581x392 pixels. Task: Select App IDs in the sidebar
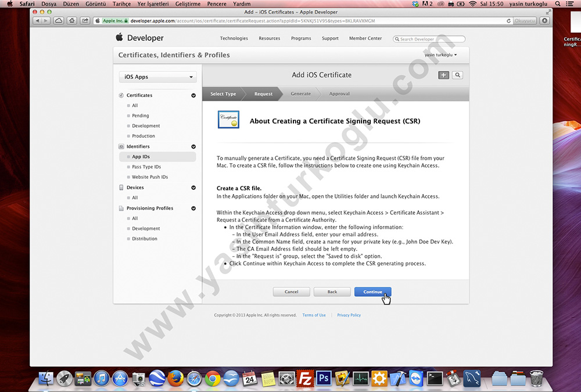[x=158, y=157]
